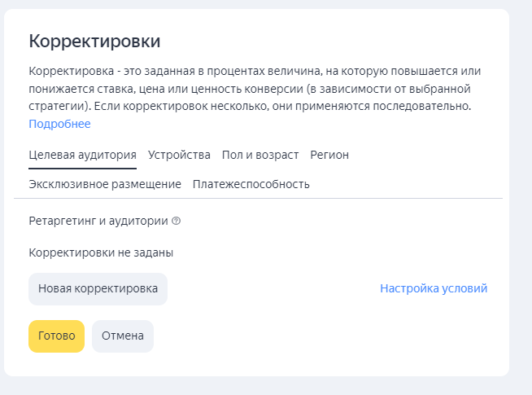
Task: Add a Новая корректировка
Action: point(98,288)
